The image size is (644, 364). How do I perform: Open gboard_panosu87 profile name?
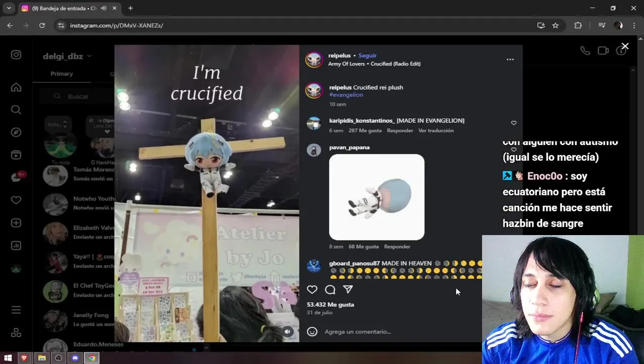tap(355, 263)
